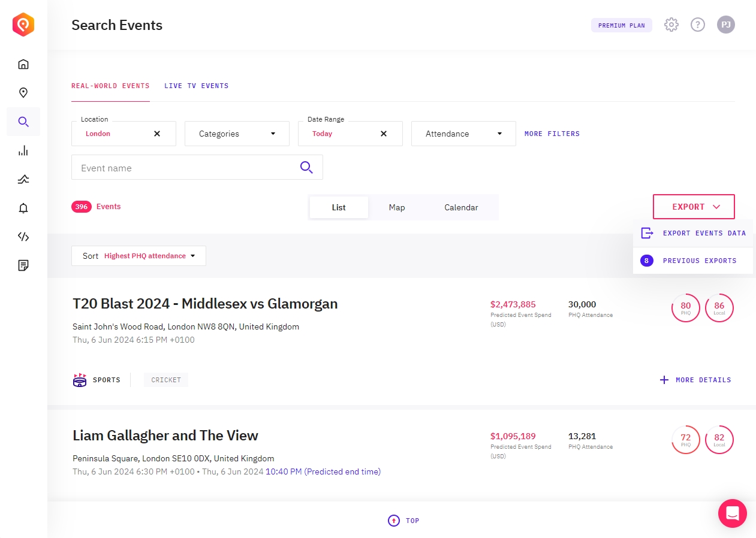Open the alerts bell icon
756x538 pixels.
coord(23,208)
